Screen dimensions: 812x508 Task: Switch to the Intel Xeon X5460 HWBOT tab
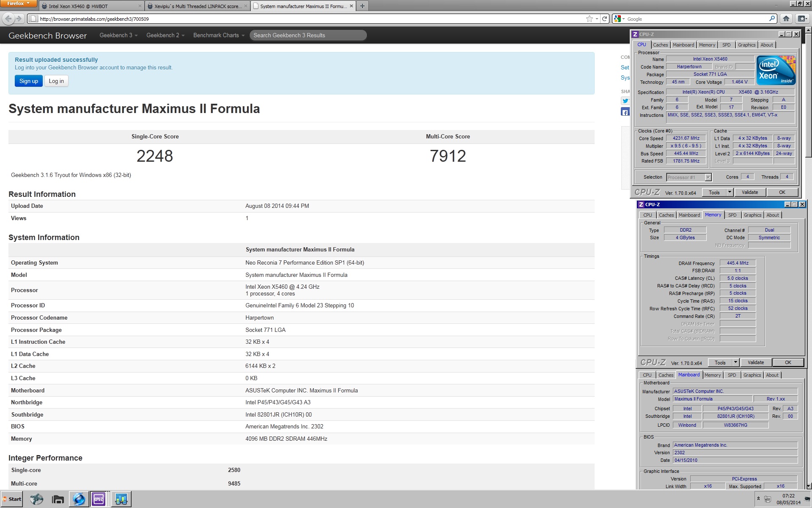click(x=91, y=6)
